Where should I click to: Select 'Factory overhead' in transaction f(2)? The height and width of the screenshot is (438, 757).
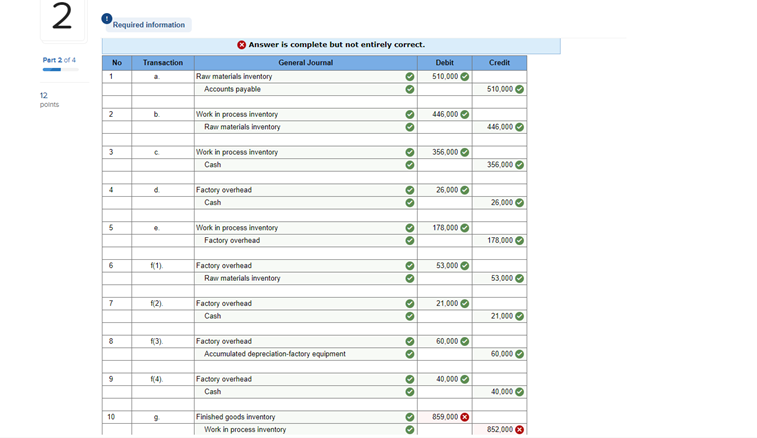click(306, 303)
